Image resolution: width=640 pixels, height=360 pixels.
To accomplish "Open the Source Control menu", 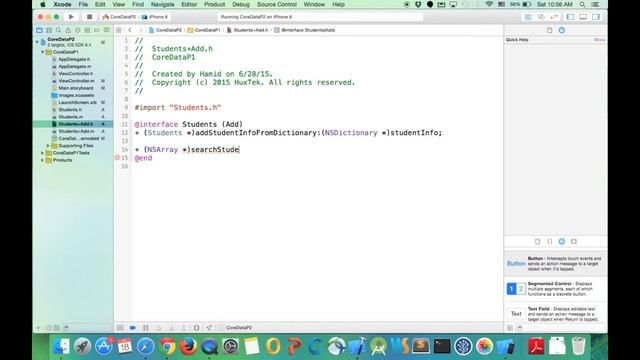I will (276, 4).
